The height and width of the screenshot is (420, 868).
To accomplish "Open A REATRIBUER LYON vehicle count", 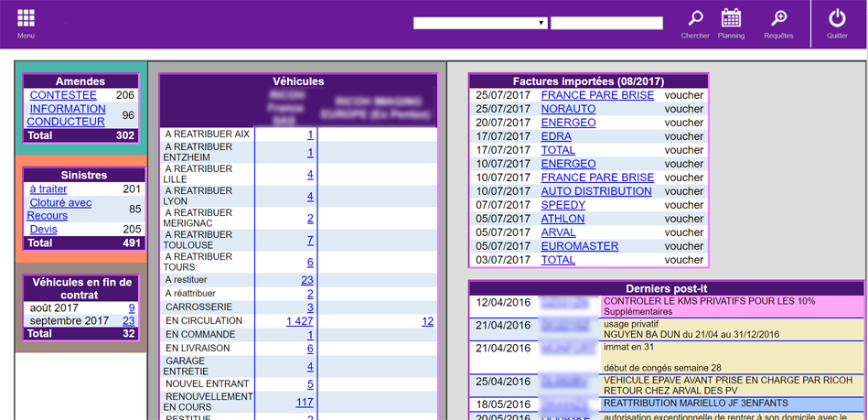I will (x=311, y=196).
